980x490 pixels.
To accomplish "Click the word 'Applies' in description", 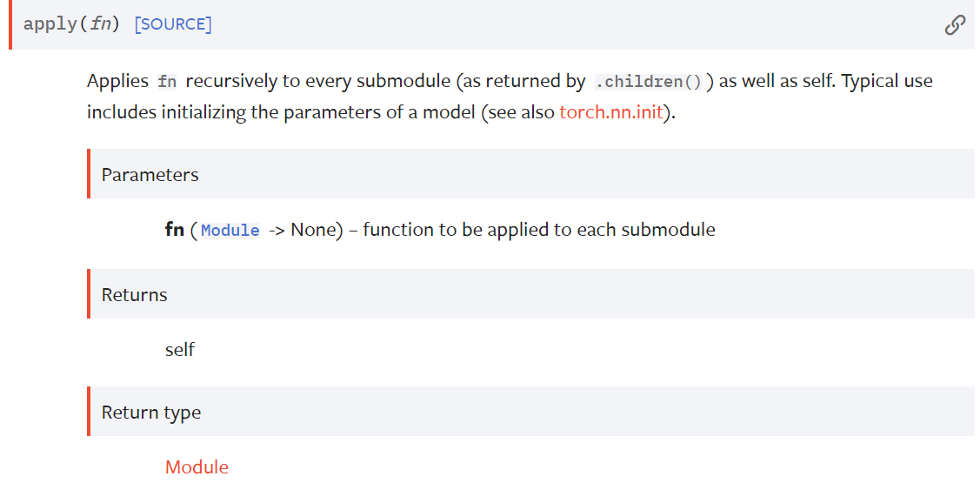I will pyautogui.click(x=118, y=82).
